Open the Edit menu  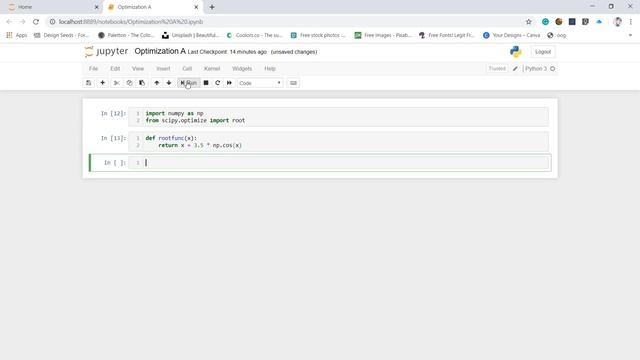[x=115, y=69]
